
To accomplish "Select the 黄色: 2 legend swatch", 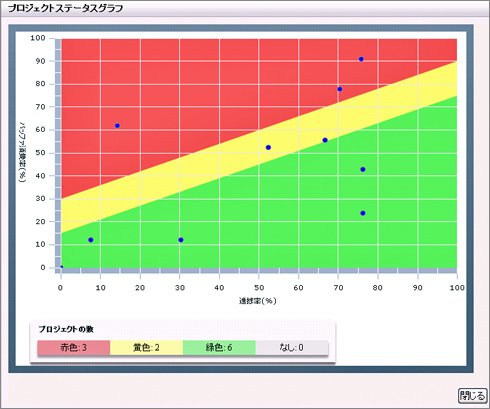I will [146, 348].
